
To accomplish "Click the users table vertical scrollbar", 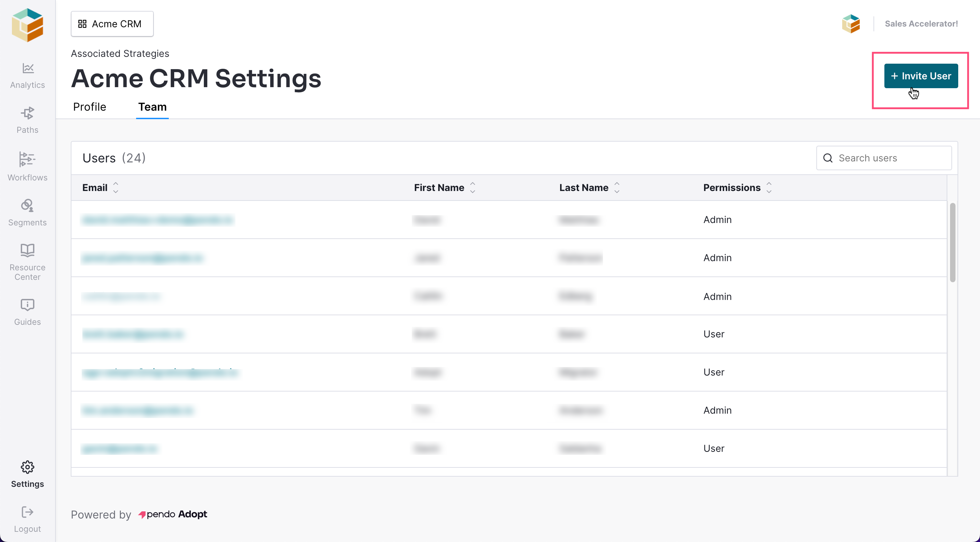I will point(952,242).
